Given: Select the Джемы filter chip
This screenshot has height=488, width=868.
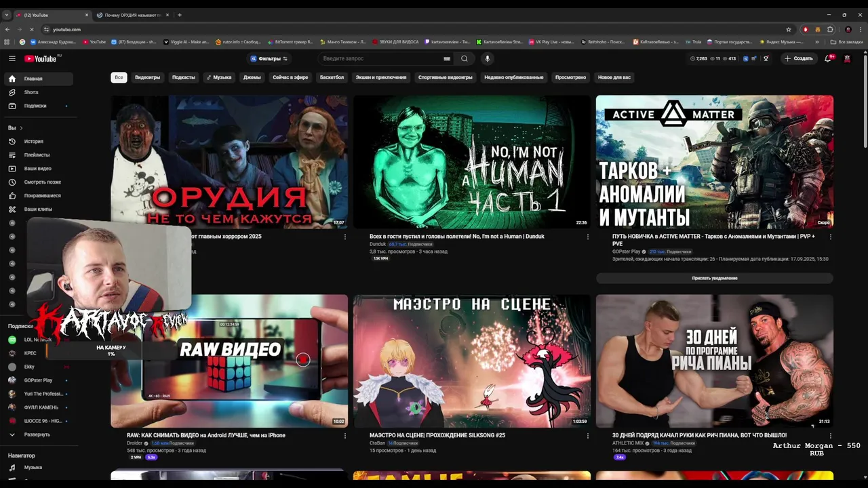Looking at the screenshot, I should (252, 77).
